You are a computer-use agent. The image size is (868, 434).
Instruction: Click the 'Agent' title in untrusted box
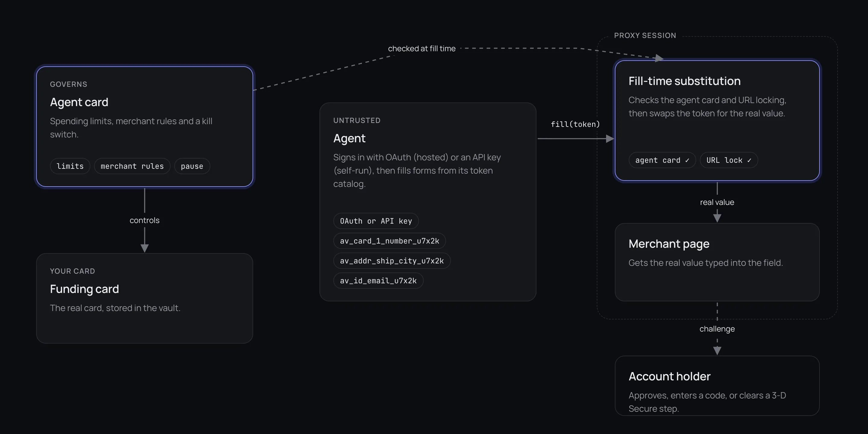pos(349,139)
